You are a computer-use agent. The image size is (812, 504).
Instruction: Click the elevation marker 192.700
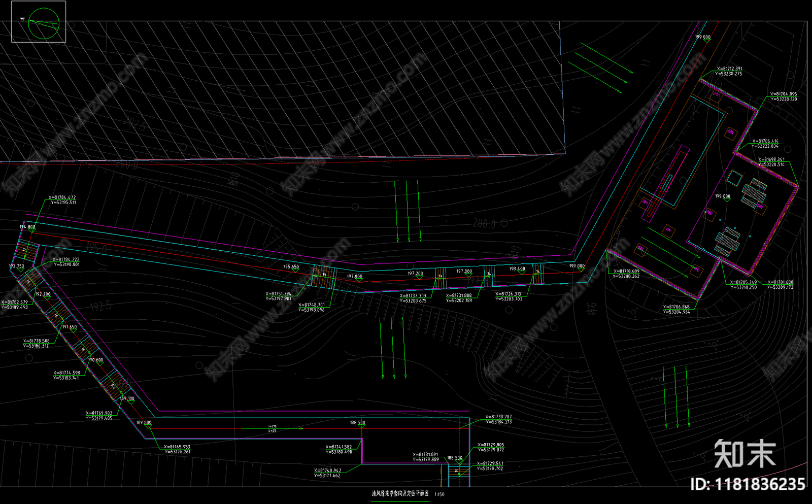click(x=43, y=294)
